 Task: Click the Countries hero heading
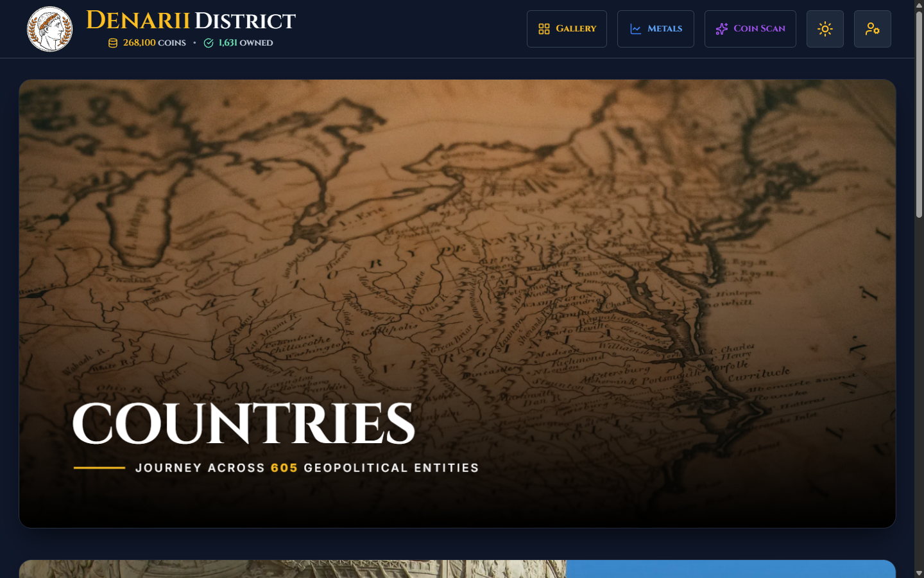(x=244, y=423)
